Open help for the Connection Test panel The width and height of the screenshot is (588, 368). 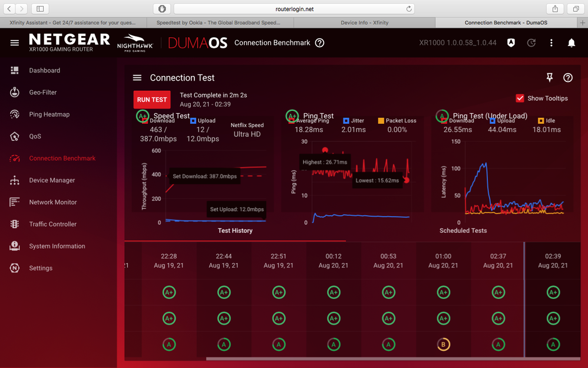pos(568,78)
